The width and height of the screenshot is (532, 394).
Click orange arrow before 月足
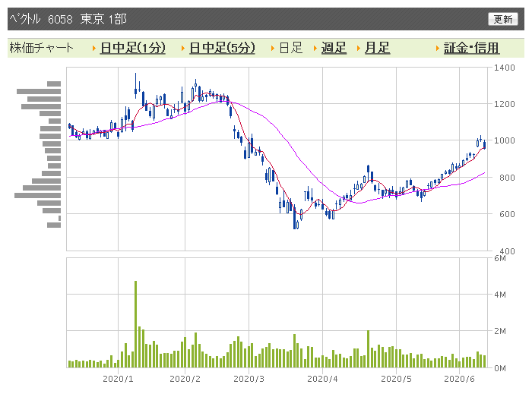tap(359, 49)
